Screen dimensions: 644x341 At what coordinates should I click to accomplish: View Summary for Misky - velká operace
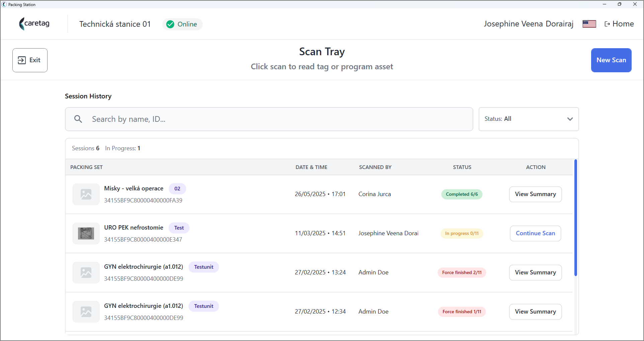pos(535,194)
